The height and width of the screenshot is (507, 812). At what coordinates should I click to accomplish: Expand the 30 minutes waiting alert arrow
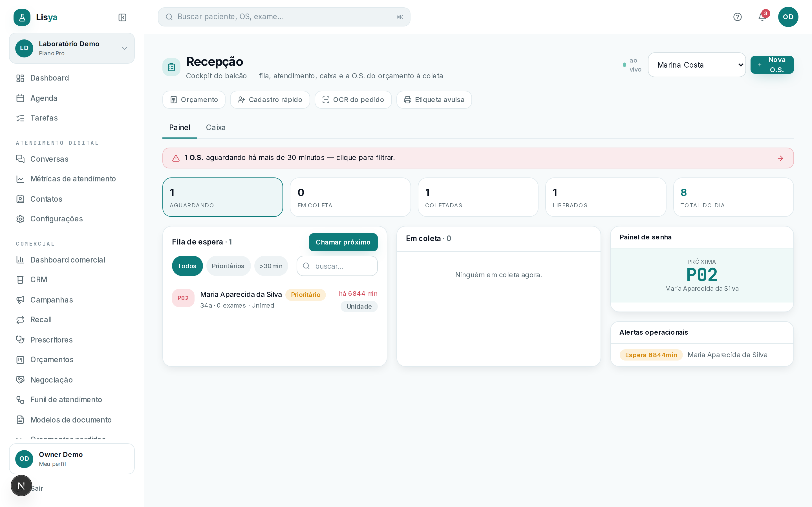coord(780,158)
